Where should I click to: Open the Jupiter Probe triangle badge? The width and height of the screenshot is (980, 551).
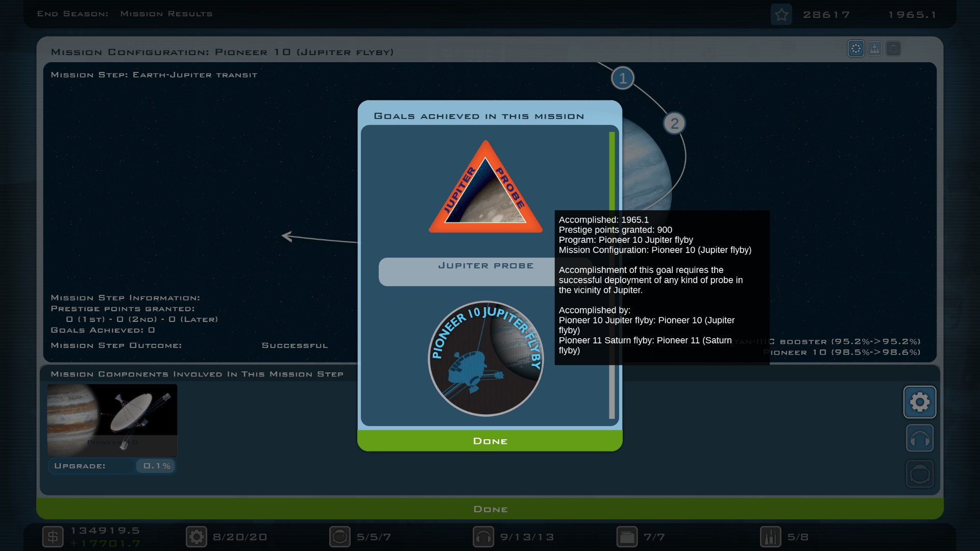pyautogui.click(x=485, y=187)
